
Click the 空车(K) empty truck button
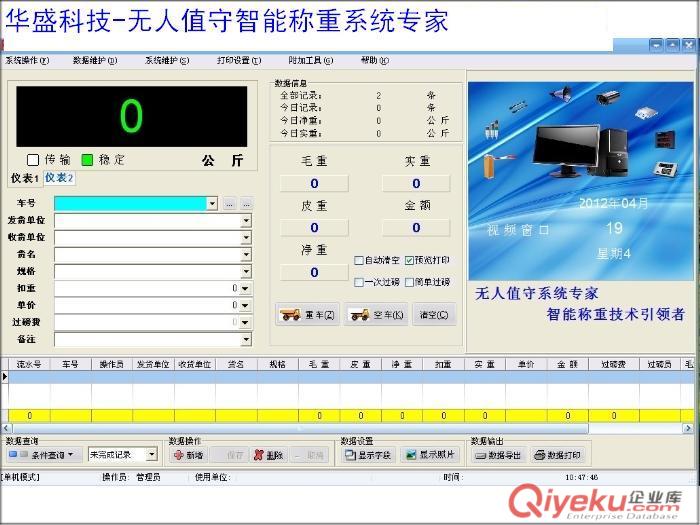pos(376,315)
